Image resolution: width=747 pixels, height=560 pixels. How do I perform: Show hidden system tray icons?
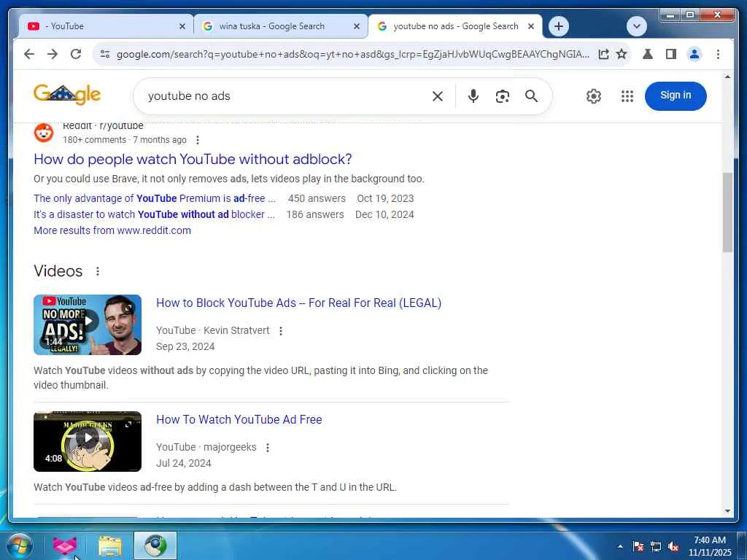click(620, 546)
